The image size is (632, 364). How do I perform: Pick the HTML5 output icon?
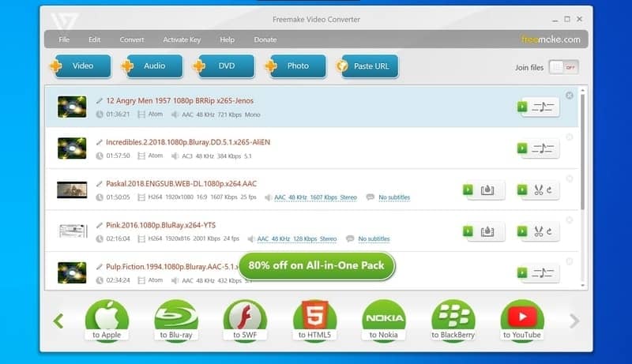[x=314, y=321]
